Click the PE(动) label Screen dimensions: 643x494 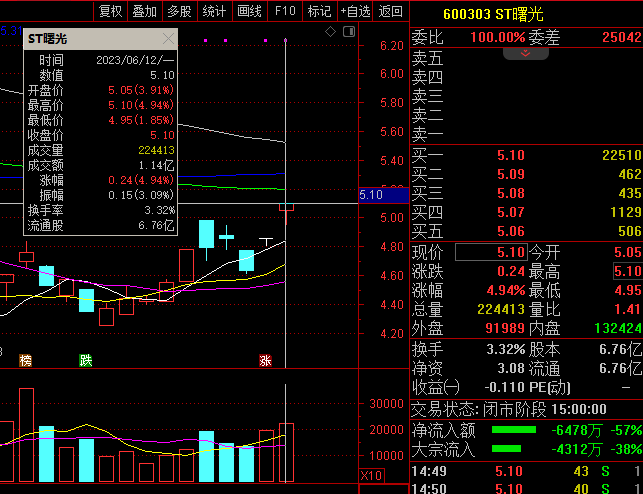pos(550,387)
